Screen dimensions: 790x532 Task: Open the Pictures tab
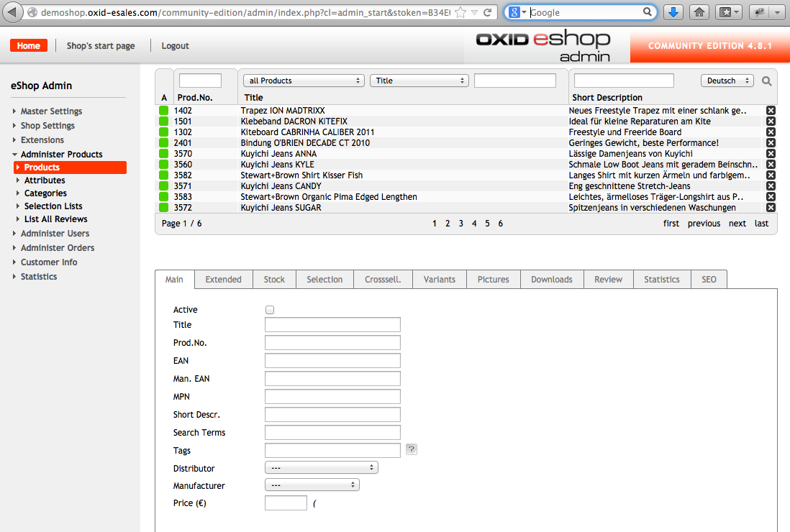coord(493,280)
